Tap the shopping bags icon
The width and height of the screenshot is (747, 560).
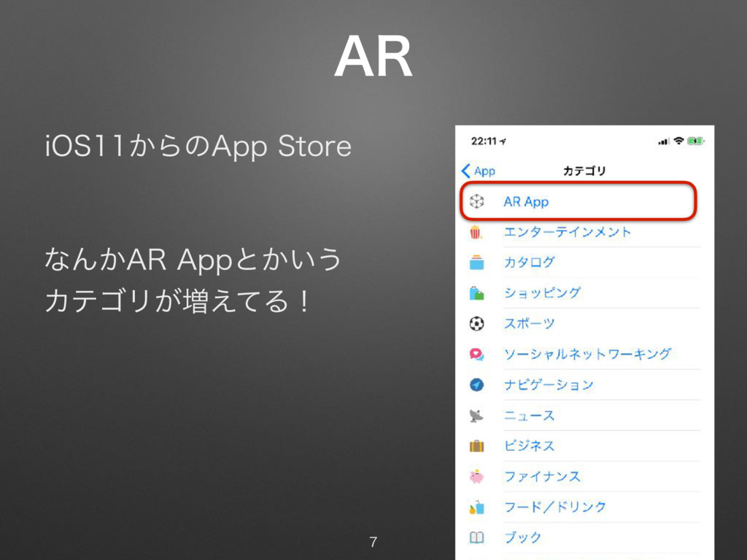tap(476, 293)
